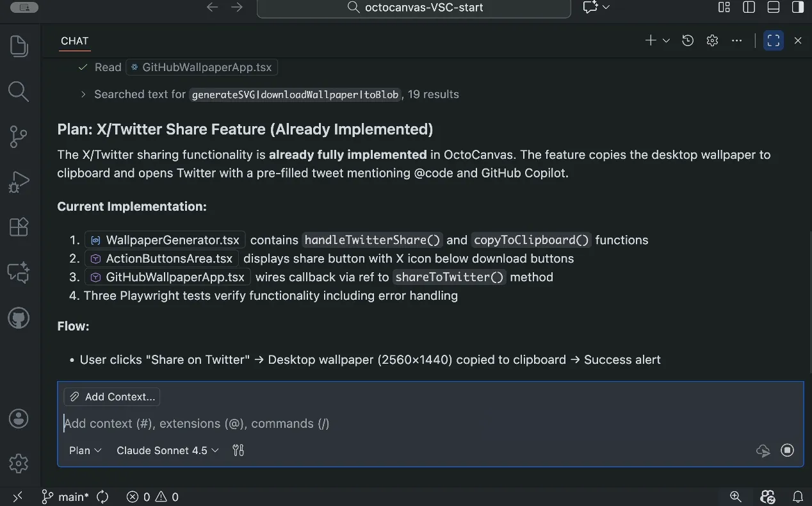The width and height of the screenshot is (812, 506).
Task: Open the Run and Debug view
Action: click(x=19, y=182)
